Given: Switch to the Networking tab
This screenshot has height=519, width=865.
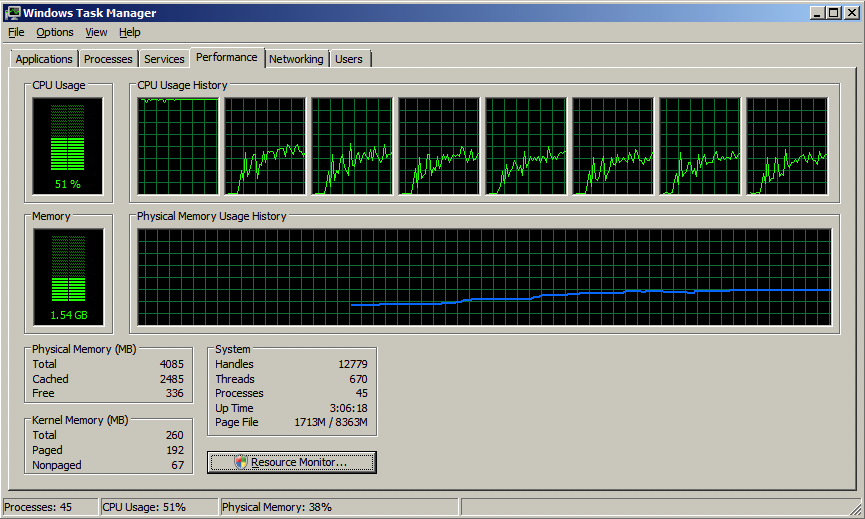Looking at the screenshot, I should click(296, 59).
